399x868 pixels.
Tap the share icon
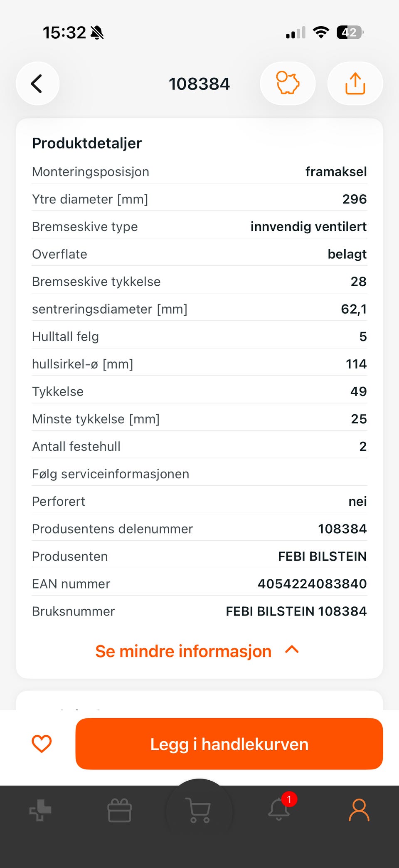coord(355,84)
